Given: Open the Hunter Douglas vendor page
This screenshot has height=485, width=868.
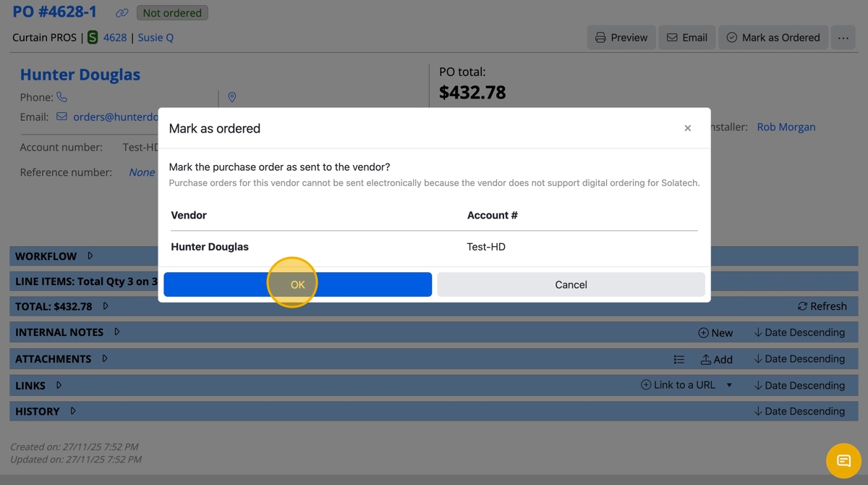Looking at the screenshot, I should click(x=80, y=75).
